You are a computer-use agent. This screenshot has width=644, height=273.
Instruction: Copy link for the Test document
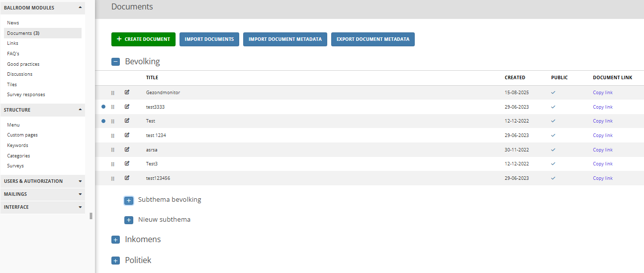[x=603, y=121]
